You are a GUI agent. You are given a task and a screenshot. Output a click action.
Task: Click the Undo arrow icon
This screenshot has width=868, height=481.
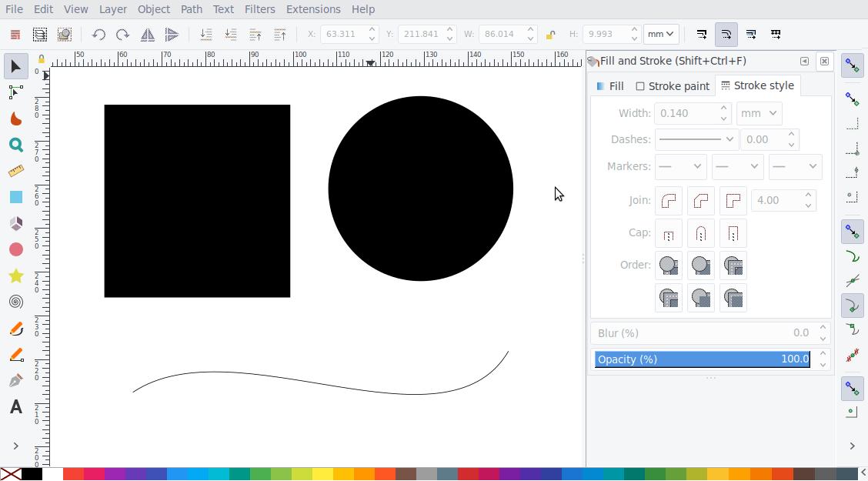click(x=98, y=35)
